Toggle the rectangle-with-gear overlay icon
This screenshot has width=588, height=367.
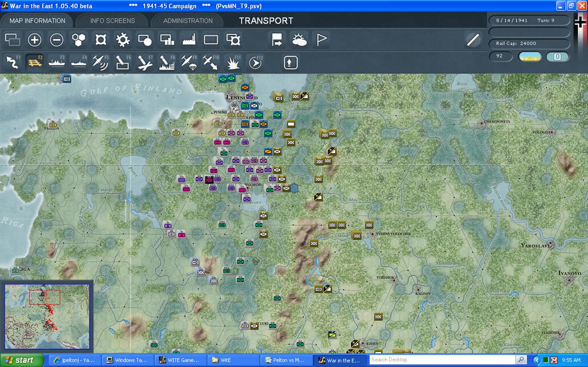pos(234,40)
